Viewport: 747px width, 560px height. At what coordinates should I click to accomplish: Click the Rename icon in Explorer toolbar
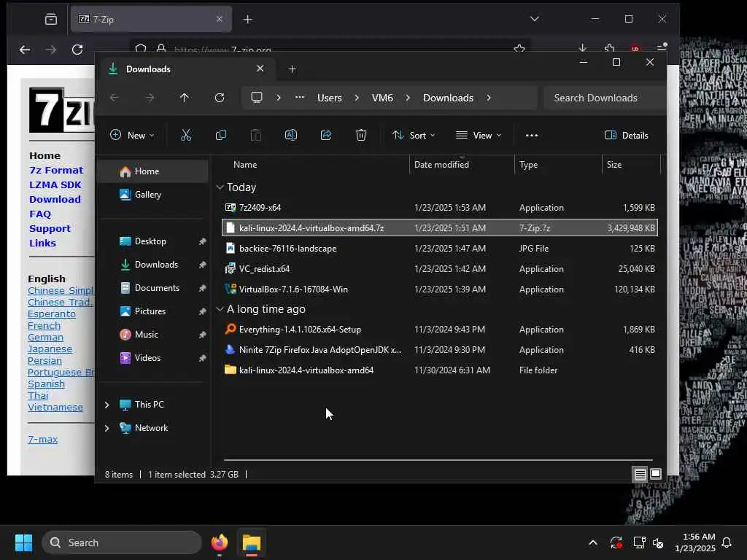[290, 135]
